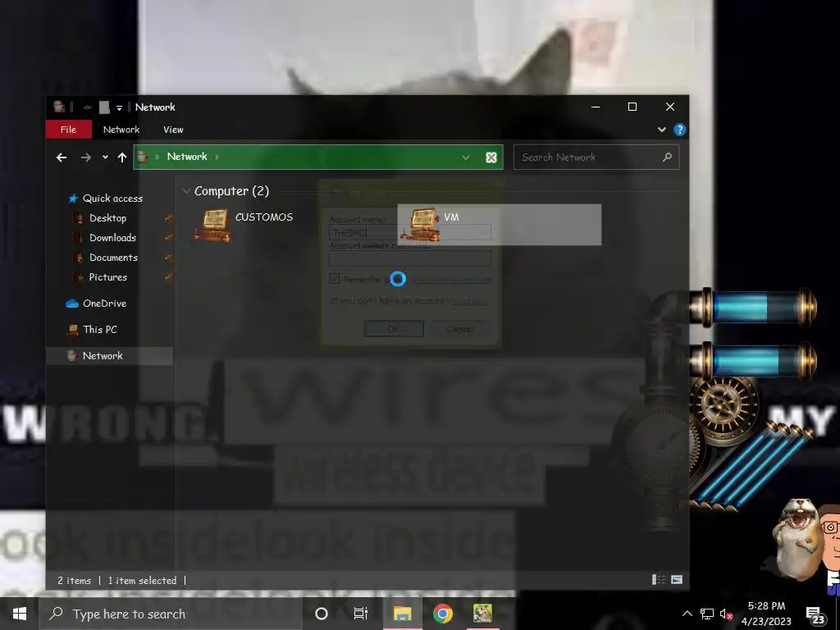Click the Pictures pin icon
Viewport: 840px width, 630px height.
click(x=168, y=277)
